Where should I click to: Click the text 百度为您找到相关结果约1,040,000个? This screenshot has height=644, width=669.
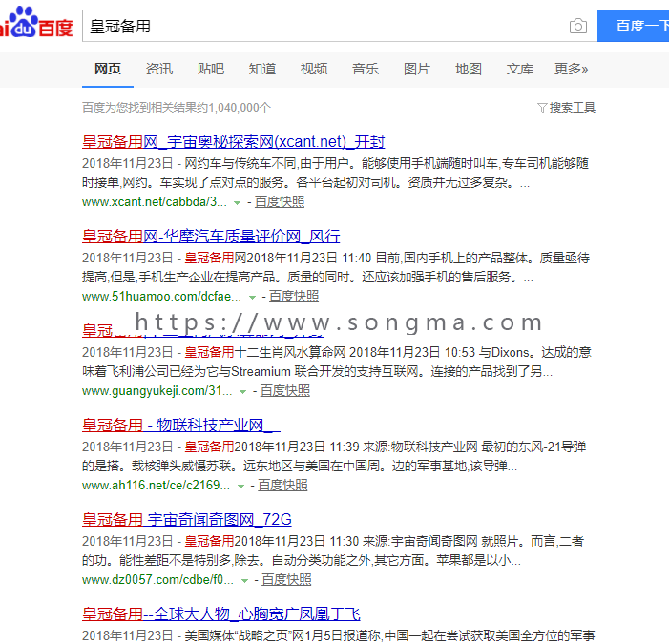pos(177,108)
